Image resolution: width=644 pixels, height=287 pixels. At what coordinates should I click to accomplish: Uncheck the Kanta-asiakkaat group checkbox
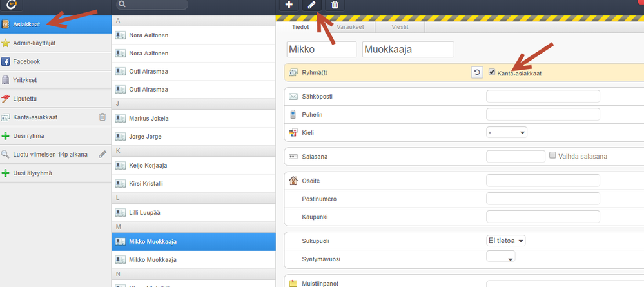[492, 72]
